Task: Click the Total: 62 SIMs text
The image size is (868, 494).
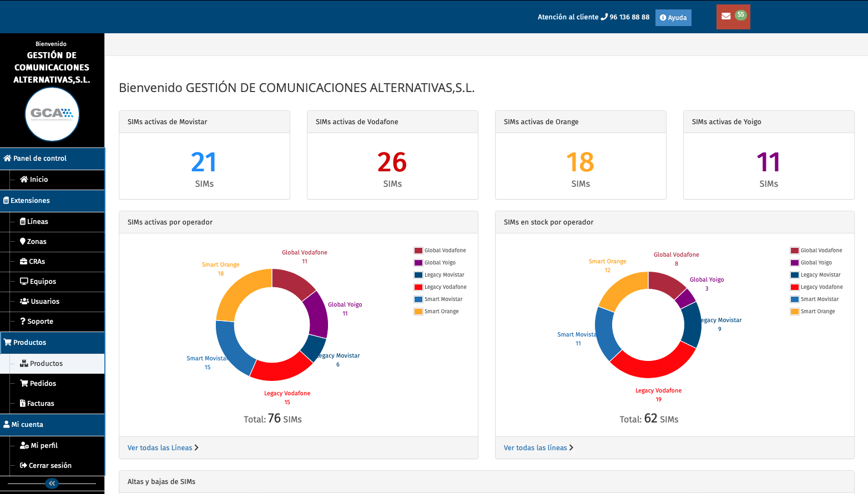Action: (x=649, y=419)
